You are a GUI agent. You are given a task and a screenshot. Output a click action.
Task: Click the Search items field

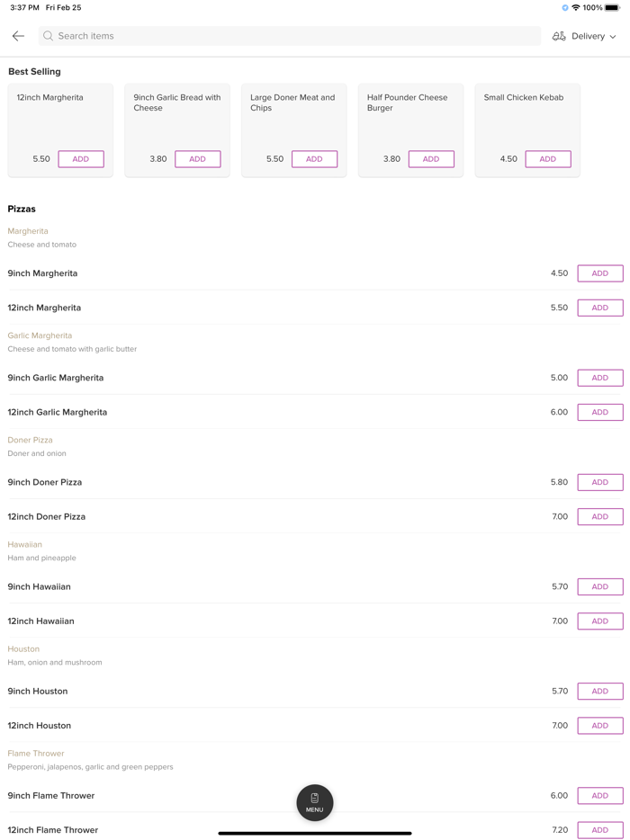click(288, 36)
